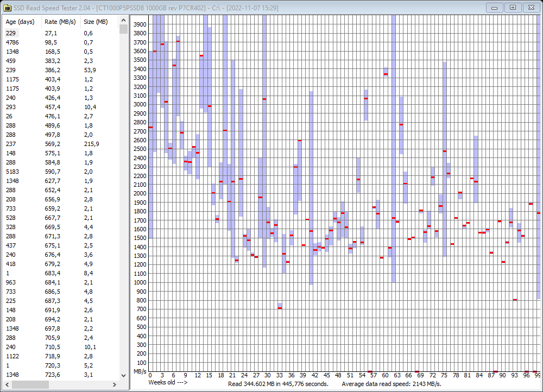The height and width of the screenshot is (392, 543).
Task: Click the horizontal scroll left arrow
Action: [x=7, y=384]
